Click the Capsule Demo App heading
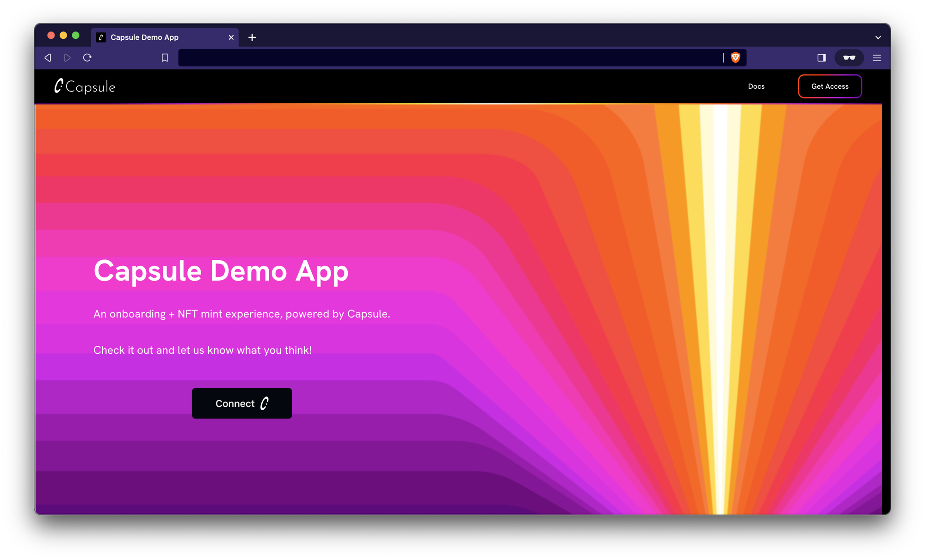This screenshot has width=925, height=560. [221, 271]
